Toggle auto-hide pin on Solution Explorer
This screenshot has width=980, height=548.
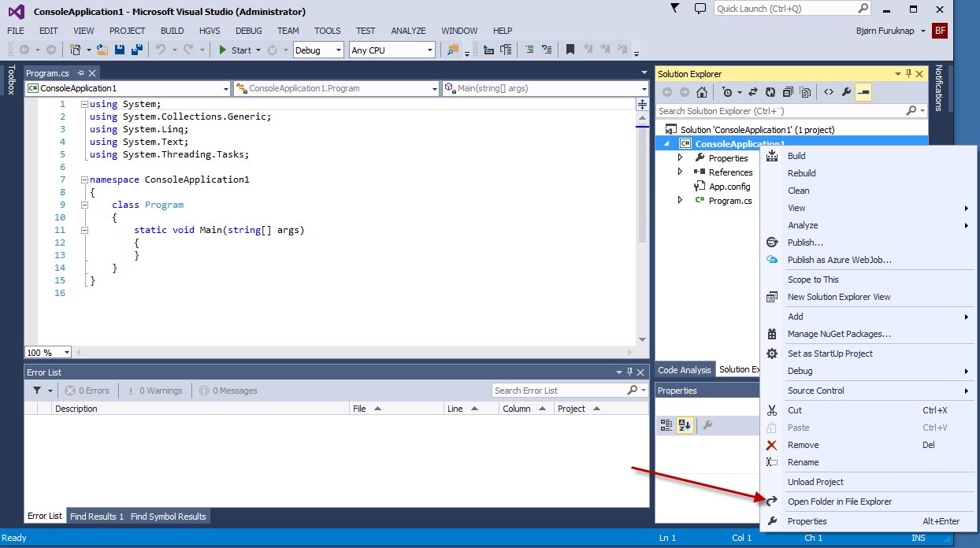click(908, 74)
